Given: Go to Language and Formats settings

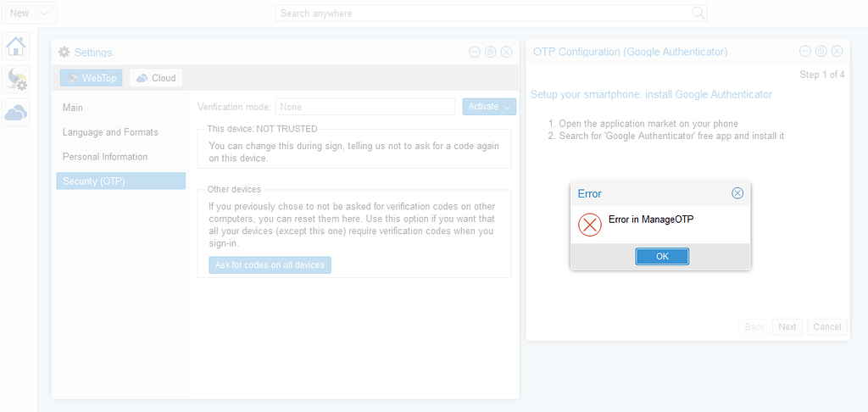Looking at the screenshot, I should coord(110,132).
